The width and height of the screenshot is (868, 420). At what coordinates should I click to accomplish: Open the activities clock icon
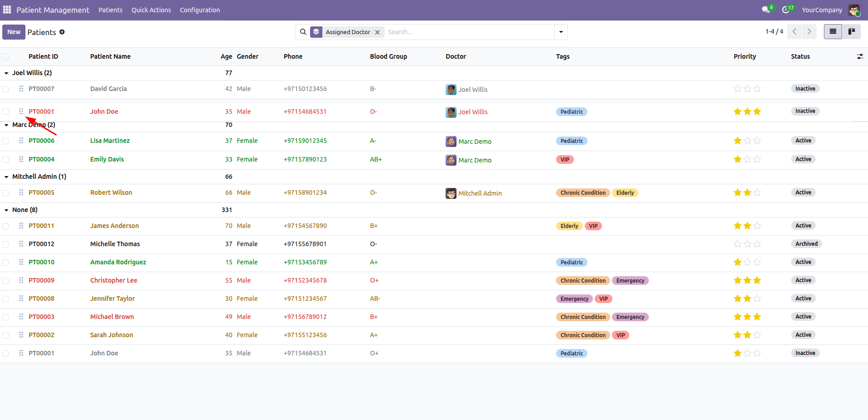pos(786,10)
